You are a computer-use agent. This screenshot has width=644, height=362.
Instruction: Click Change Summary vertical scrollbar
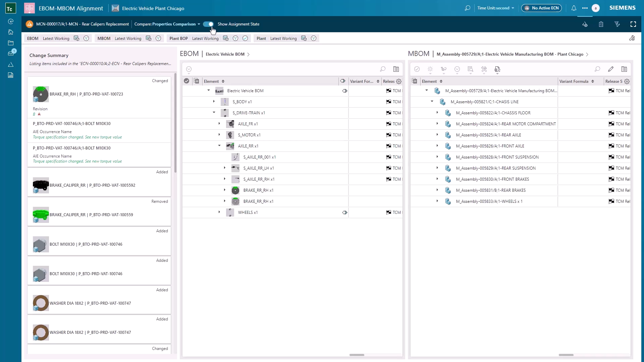pyautogui.click(x=175, y=122)
